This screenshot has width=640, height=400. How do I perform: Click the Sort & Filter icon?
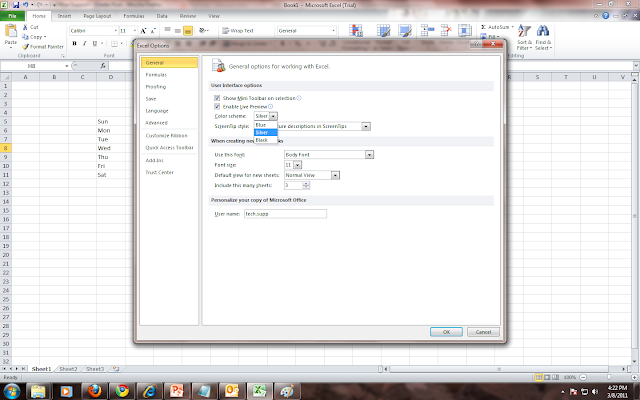click(524, 31)
